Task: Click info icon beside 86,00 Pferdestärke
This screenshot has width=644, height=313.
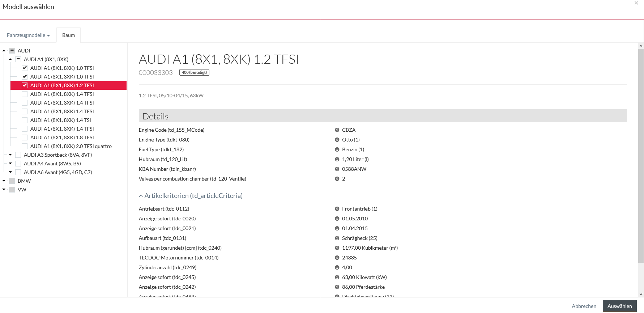Action: (337, 287)
